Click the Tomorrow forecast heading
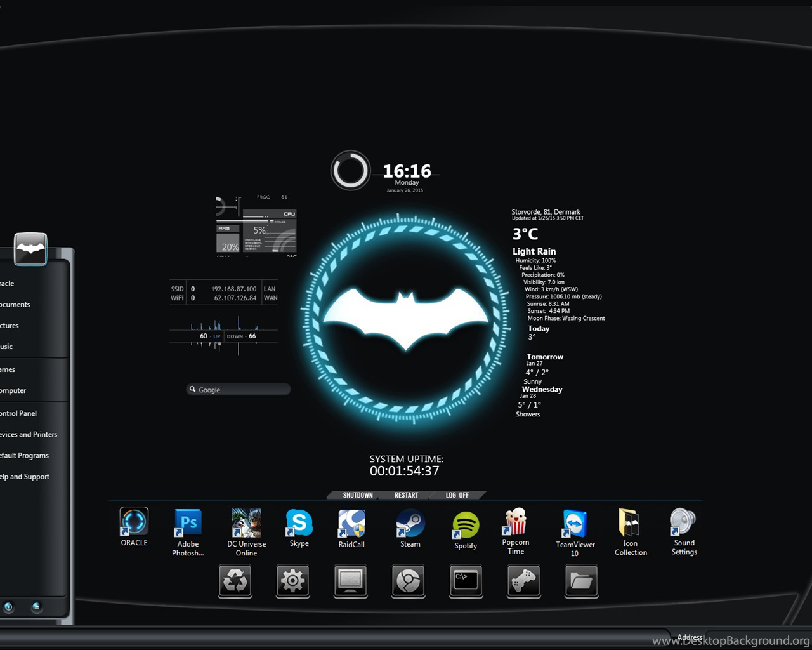The height and width of the screenshot is (650, 812). (x=545, y=357)
